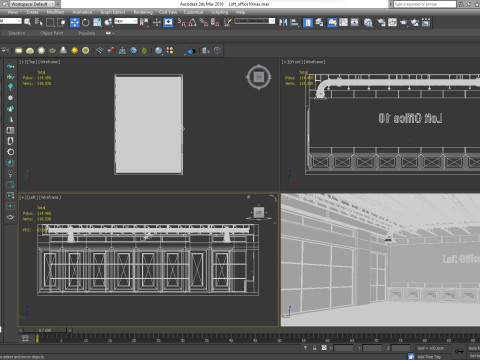Open Select by Name list icon
This screenshot has width=480, height=360.
(39, 22)
